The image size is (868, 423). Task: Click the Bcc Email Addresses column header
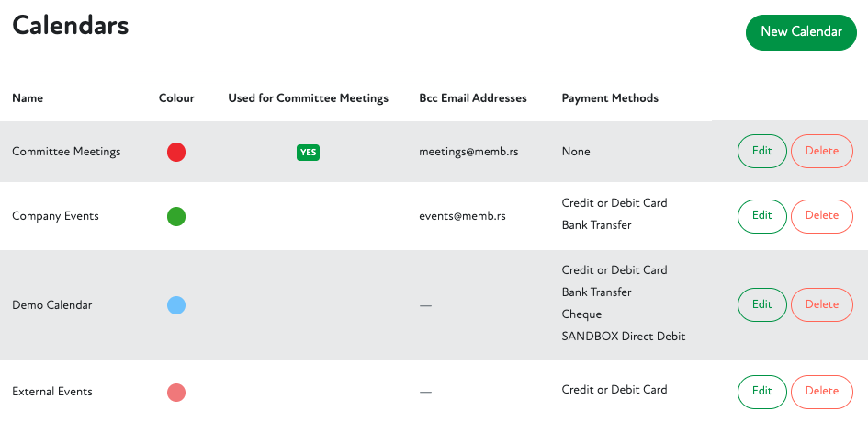click(473, 98)
